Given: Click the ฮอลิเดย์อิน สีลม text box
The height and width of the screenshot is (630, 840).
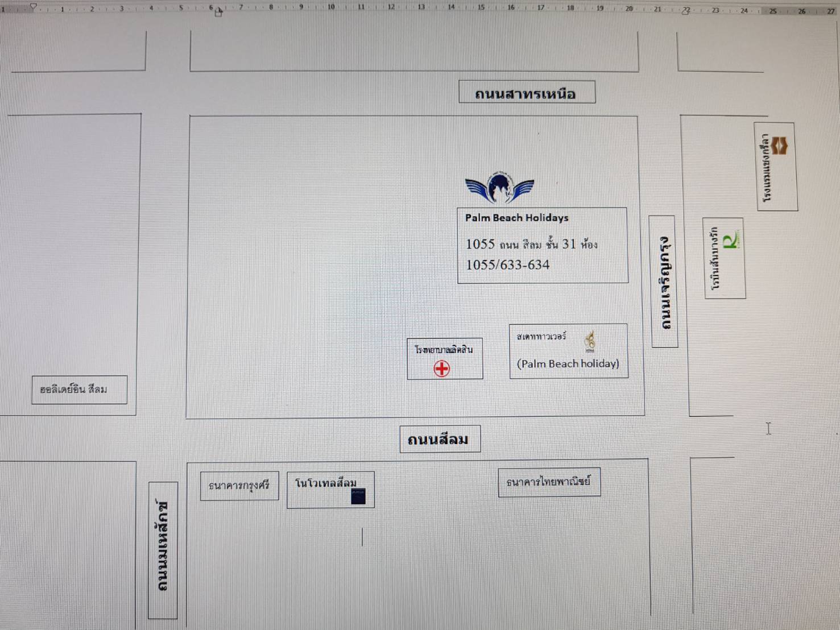Looking at the screenshot, I should [80, 390].
